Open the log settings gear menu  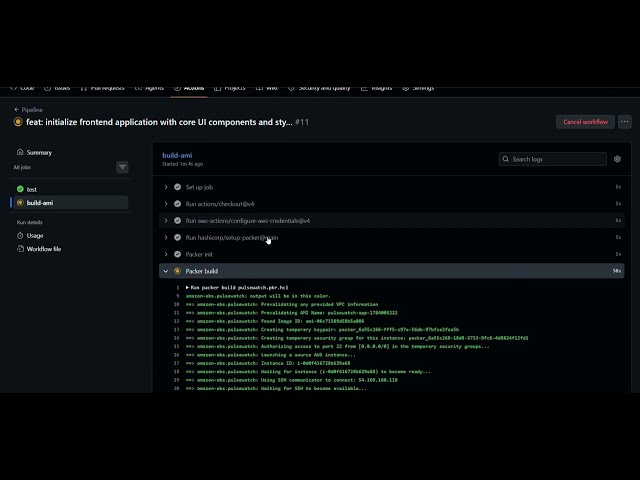click(x=617, y=159)
